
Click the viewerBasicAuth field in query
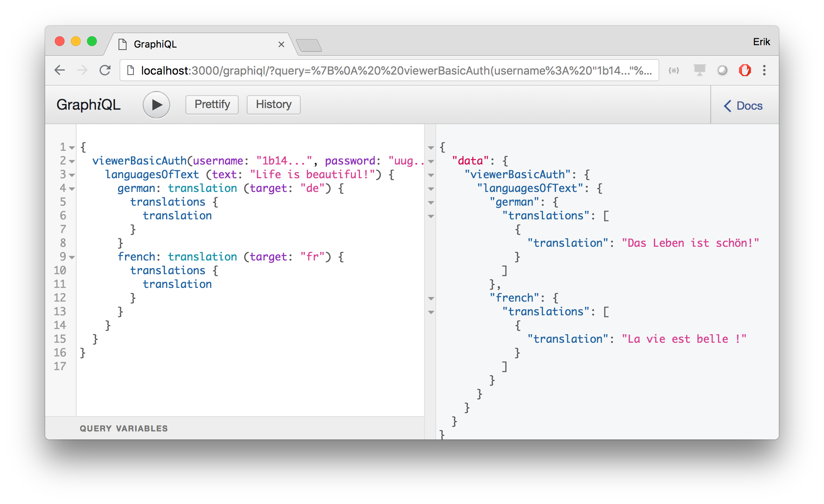[139, 161]
